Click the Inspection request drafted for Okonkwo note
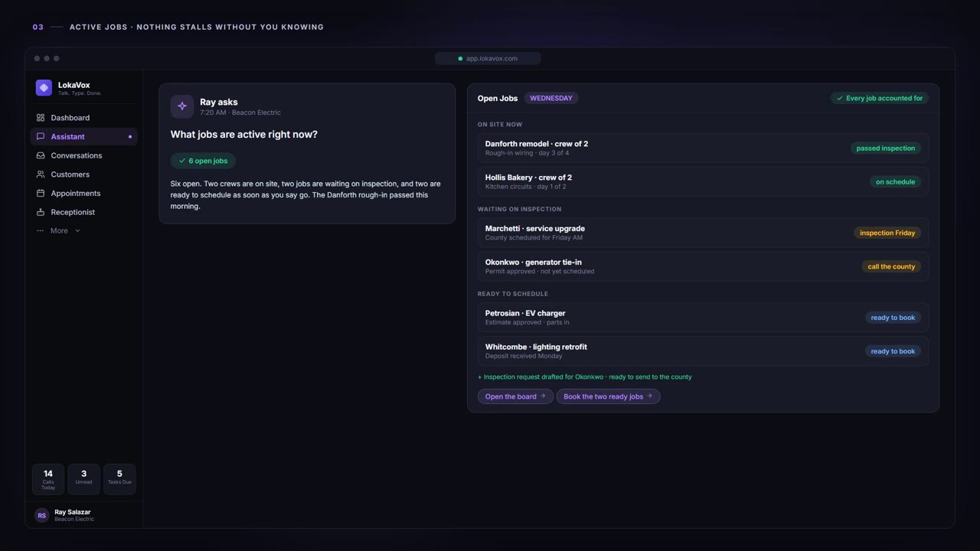 pos(585,377)
